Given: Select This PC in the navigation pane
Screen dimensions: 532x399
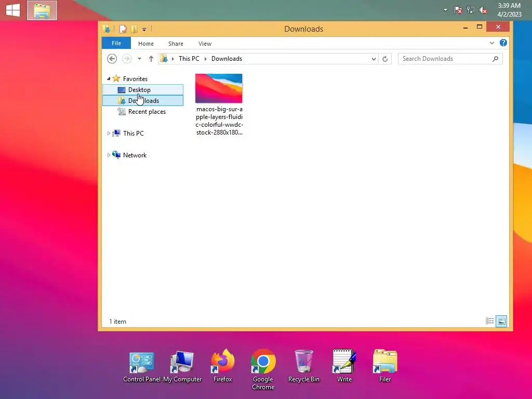Looking at the screenshot, I should click(x=134, y=134).
